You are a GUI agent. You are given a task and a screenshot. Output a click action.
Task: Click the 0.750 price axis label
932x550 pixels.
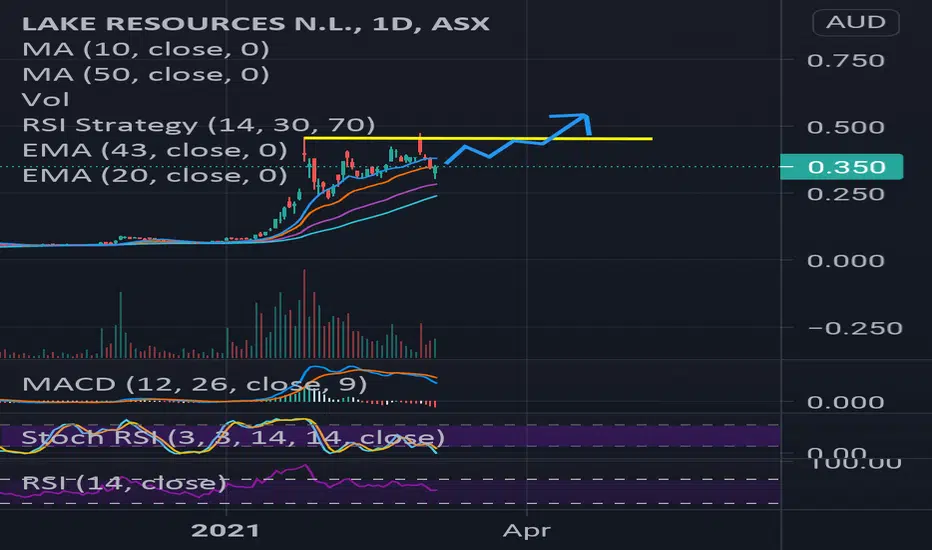pos(846,61)
